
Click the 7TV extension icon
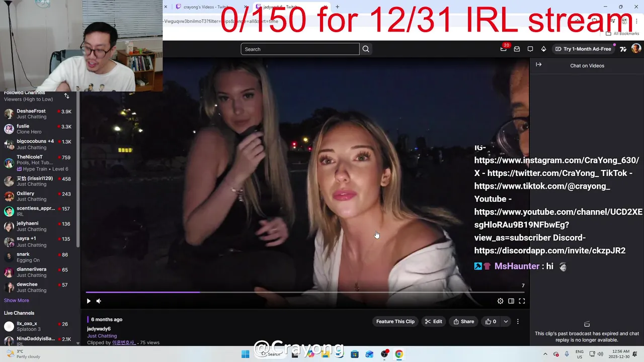623,49
